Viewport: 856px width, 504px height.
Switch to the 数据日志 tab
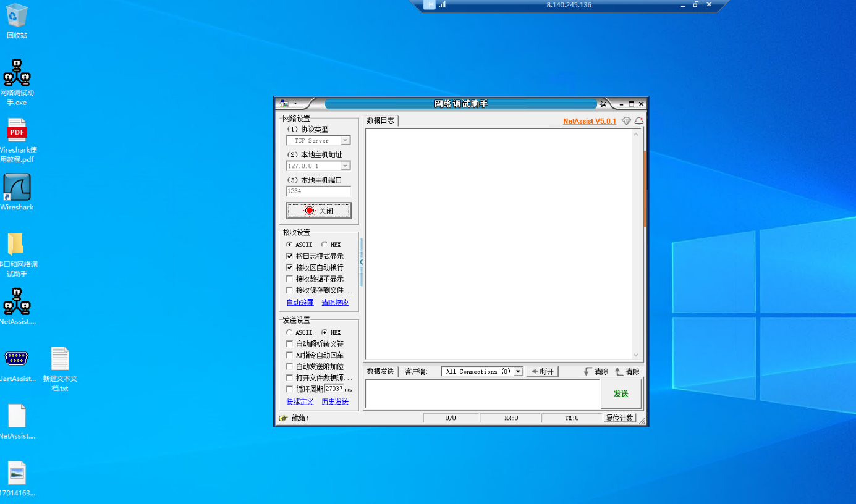380,120
